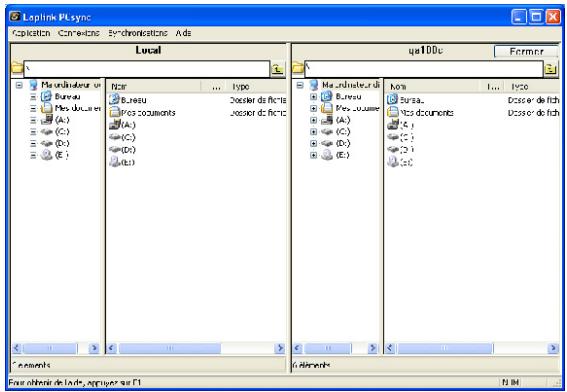
Task: Open the Connexions menu
Action: point(78,33)
